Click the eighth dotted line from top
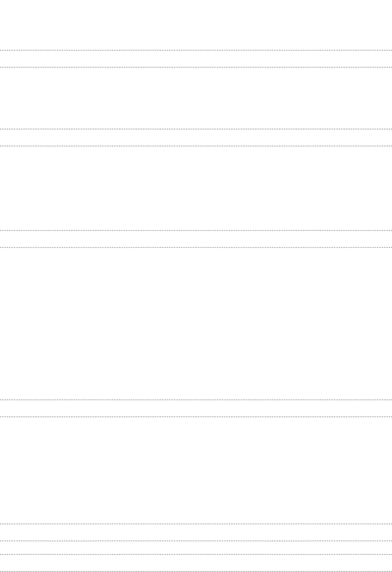392x572 pixels. tap(196, 417)
